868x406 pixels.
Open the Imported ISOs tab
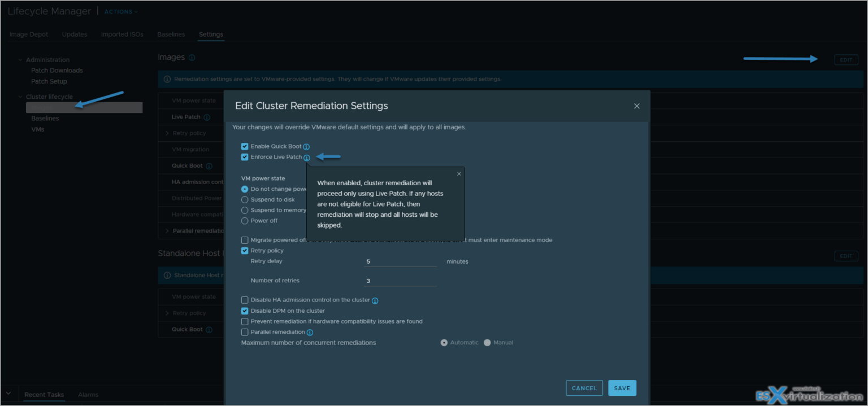click(x=122, y=34)
